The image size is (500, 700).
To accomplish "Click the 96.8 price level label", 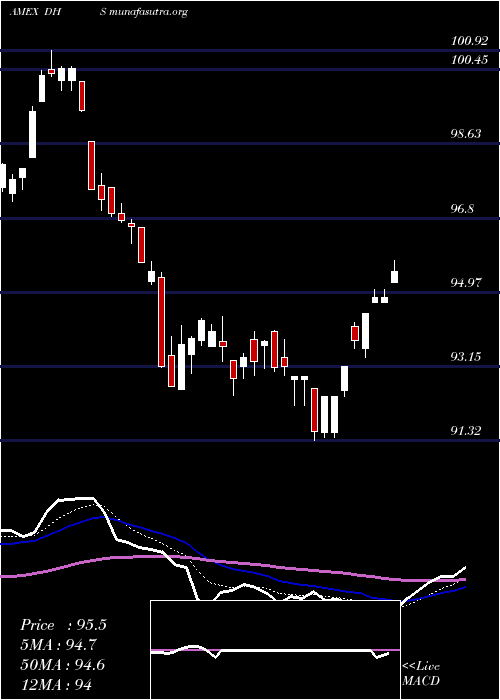I will coord(462,208).
